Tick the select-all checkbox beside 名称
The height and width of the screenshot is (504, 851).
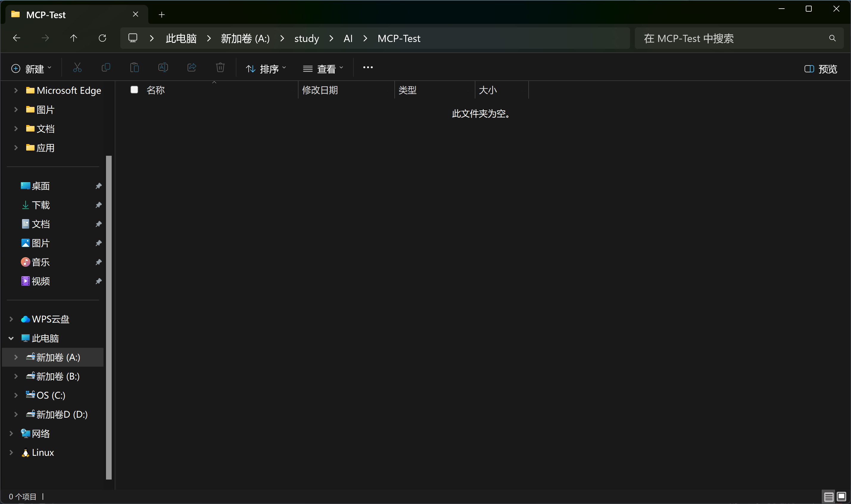(134, 90)
